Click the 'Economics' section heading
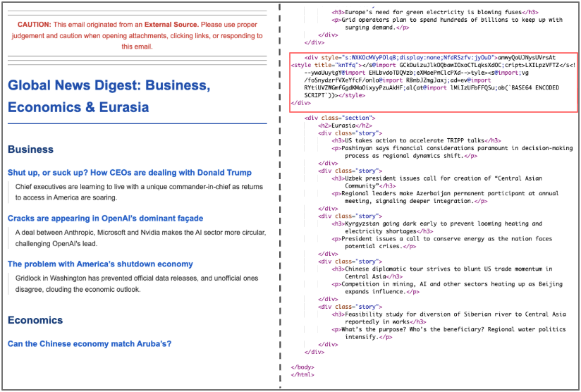The height and width of the screenshot is (392, 581). click(x=35, y=320)
